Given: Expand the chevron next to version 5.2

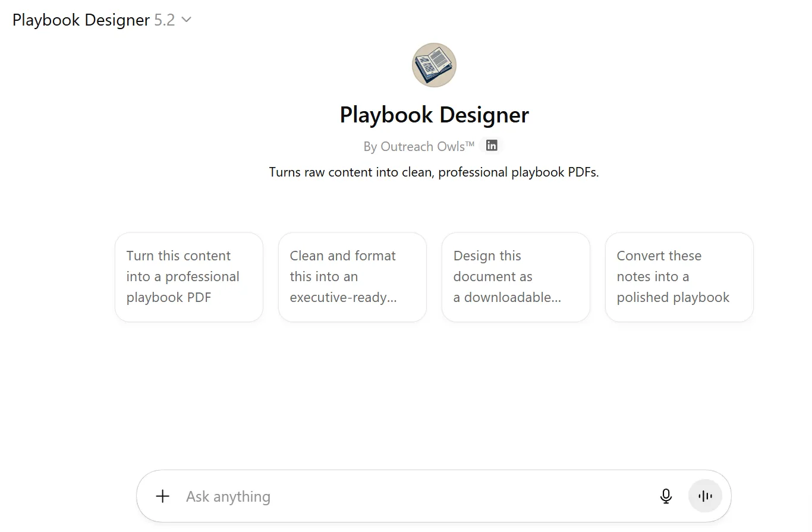Looking at the screenshot, I should click(x=186, y=20).
